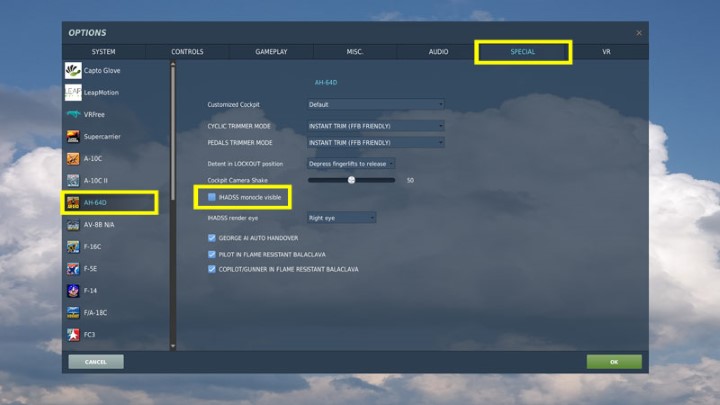Enable IHADSS monocle visible checkbox
Viewport: 720px width, 405px height.
[212, 198]
